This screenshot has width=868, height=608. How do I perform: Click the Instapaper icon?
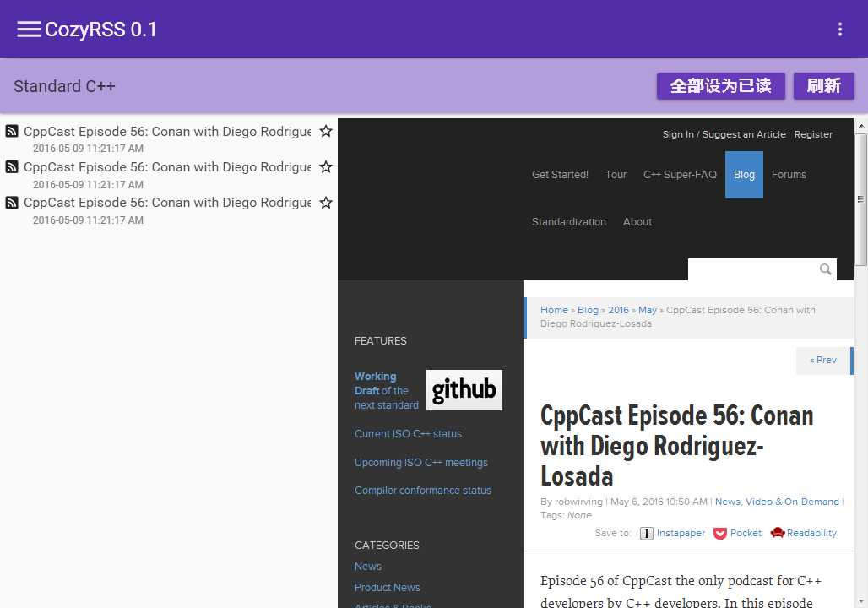(646, 533)
